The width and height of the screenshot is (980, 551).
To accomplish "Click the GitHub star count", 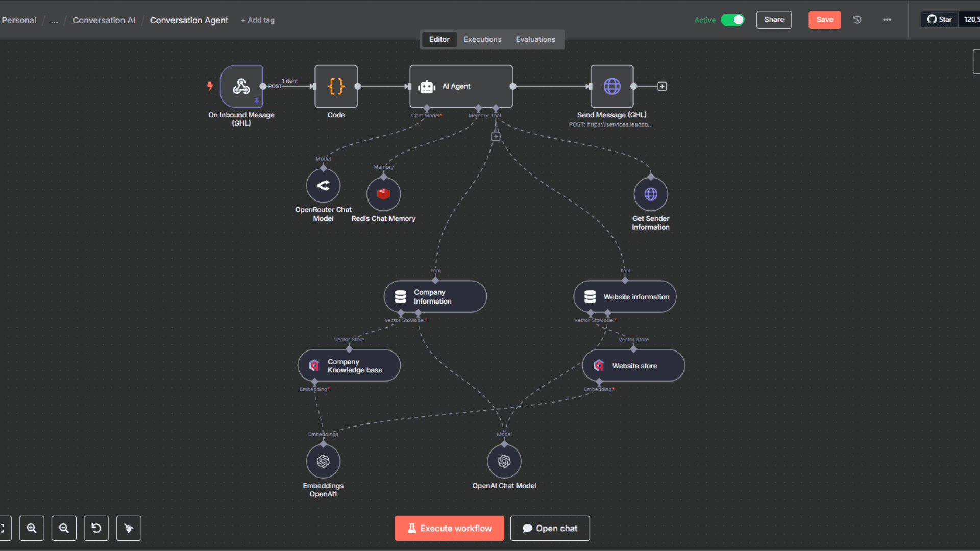I will click(970, 19).
